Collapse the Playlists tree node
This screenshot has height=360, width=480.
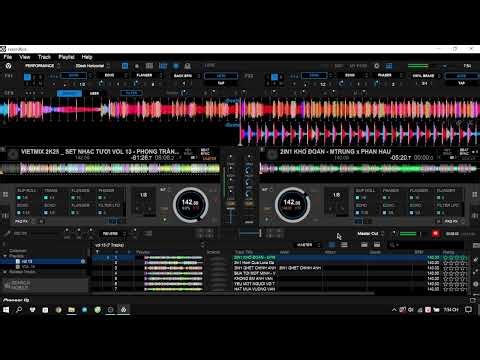coord(5,256)
